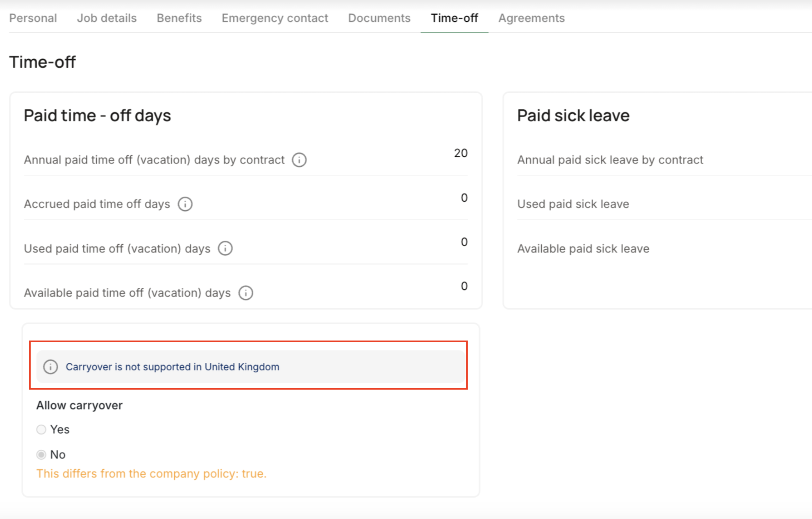Click the Annual paid sick leave by contract row

pos(664,160)
